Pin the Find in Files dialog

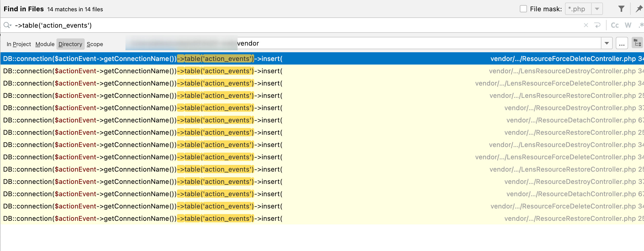(639, 8)
